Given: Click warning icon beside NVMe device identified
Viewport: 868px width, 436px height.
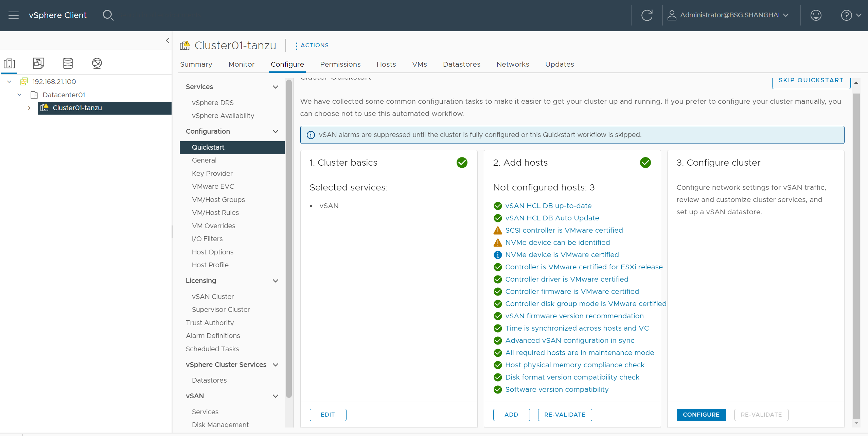Looking at the screenshot, I should click(497, 242).
